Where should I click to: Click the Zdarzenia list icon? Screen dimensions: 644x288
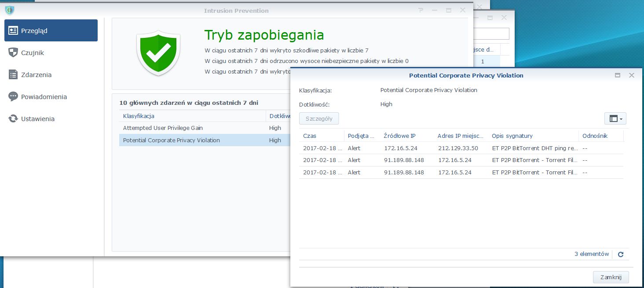(x=13, y=74)
